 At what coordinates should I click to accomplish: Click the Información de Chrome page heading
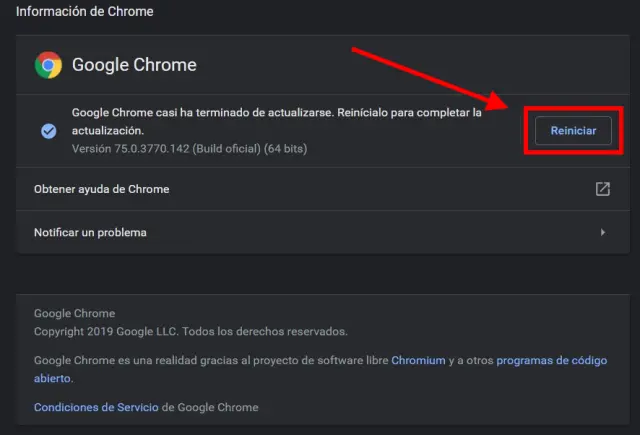[85, 12]
